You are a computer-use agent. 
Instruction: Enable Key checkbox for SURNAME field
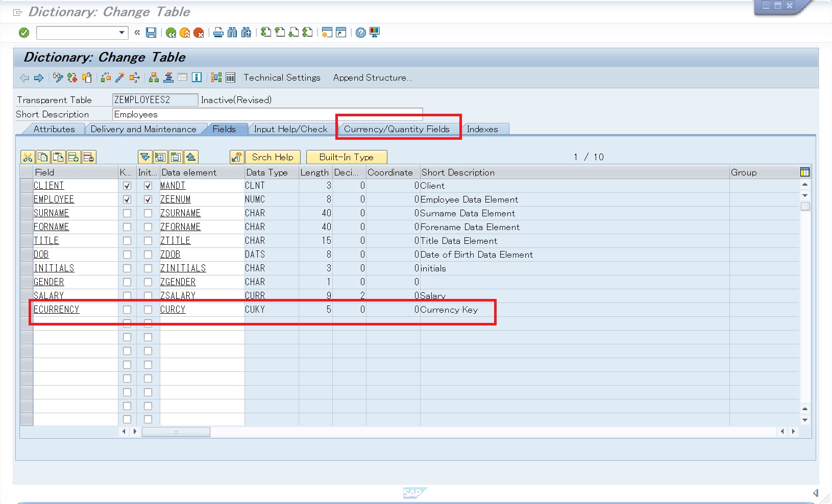[127, 213]
